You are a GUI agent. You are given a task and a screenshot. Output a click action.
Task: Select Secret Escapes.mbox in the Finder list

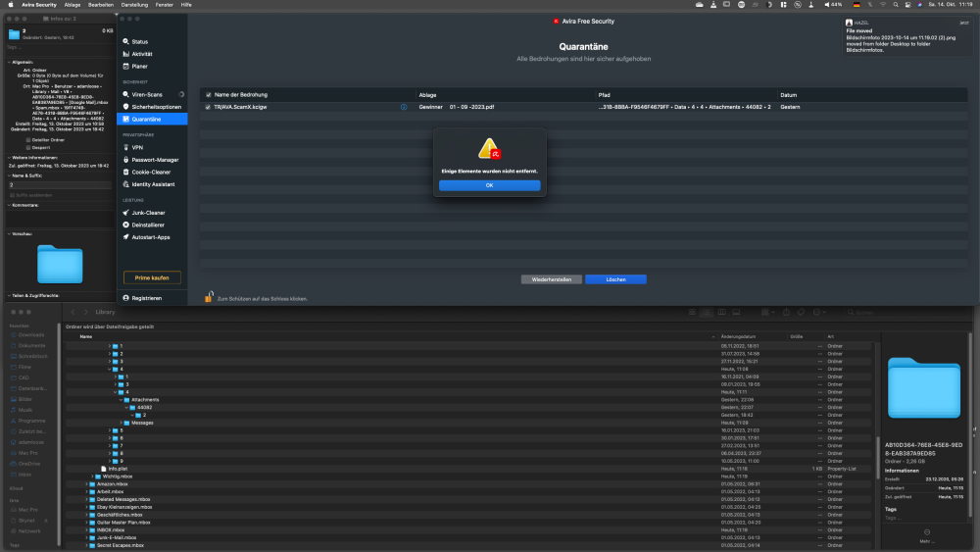coord(120,545)
